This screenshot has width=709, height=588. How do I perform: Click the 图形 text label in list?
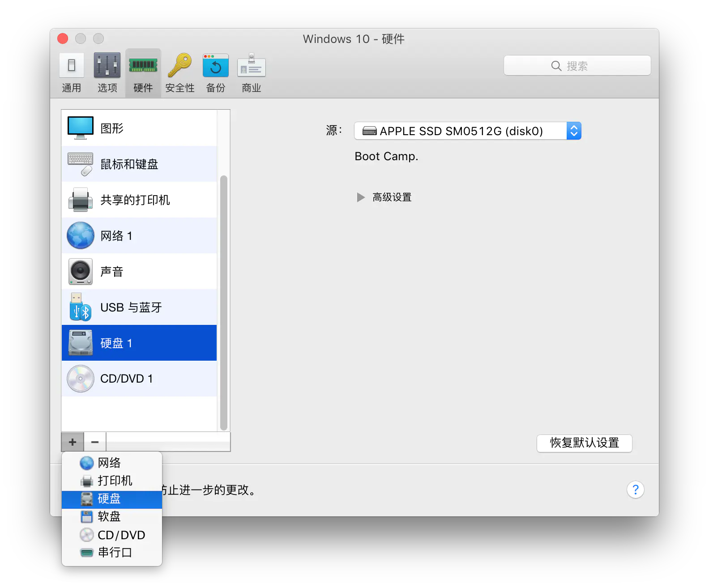coord(112,128)
